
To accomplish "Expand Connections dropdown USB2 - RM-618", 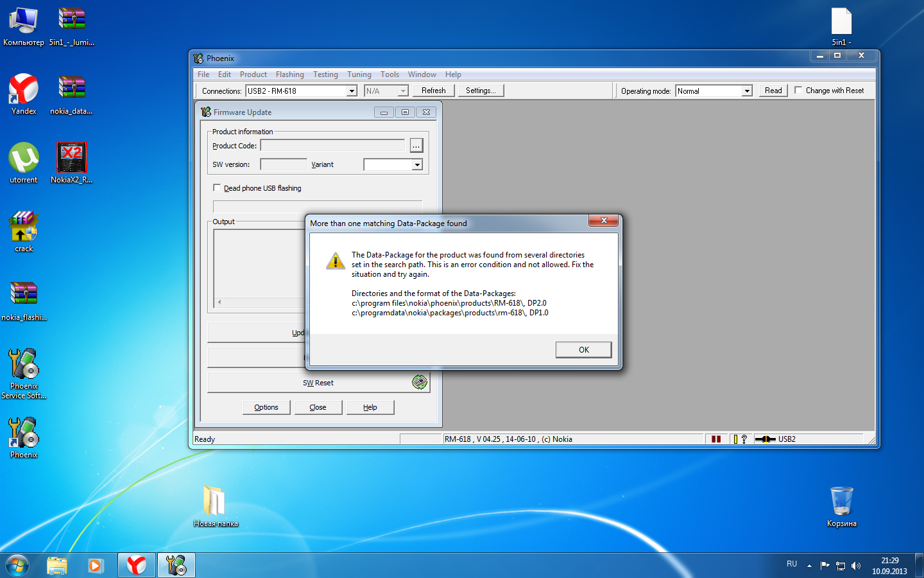I will click(352, 91).
